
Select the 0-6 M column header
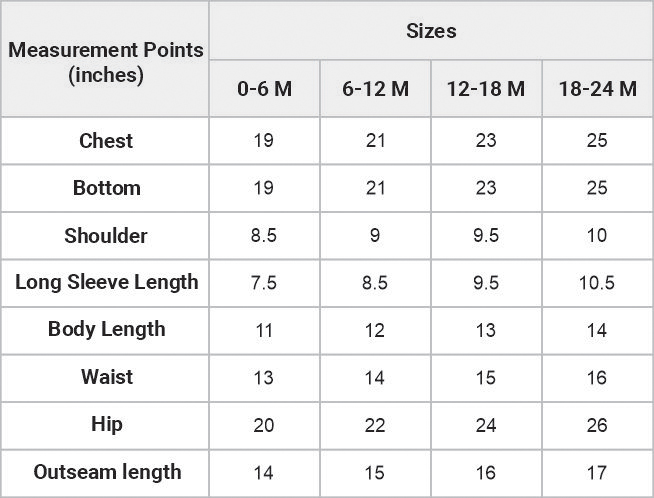click(x=264, y=88)
